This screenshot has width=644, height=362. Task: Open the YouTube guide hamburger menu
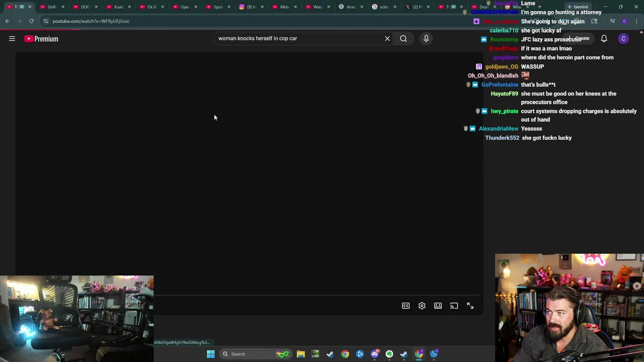[12, 39]
